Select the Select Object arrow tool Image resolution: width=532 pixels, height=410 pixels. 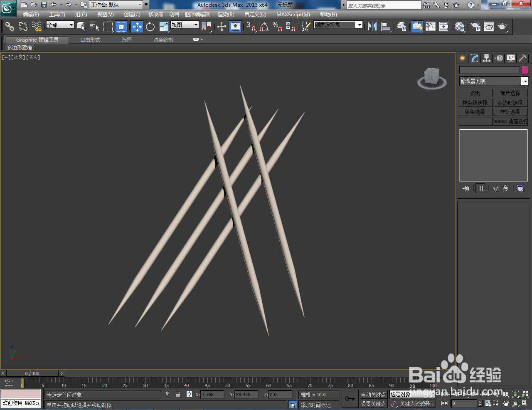tap(81, 27)
